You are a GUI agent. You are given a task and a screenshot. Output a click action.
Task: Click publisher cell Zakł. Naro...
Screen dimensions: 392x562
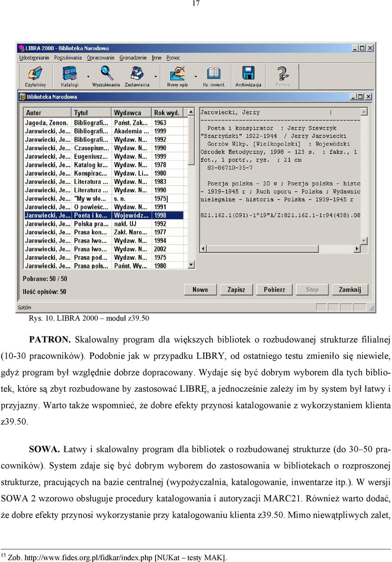click(131, 232)
